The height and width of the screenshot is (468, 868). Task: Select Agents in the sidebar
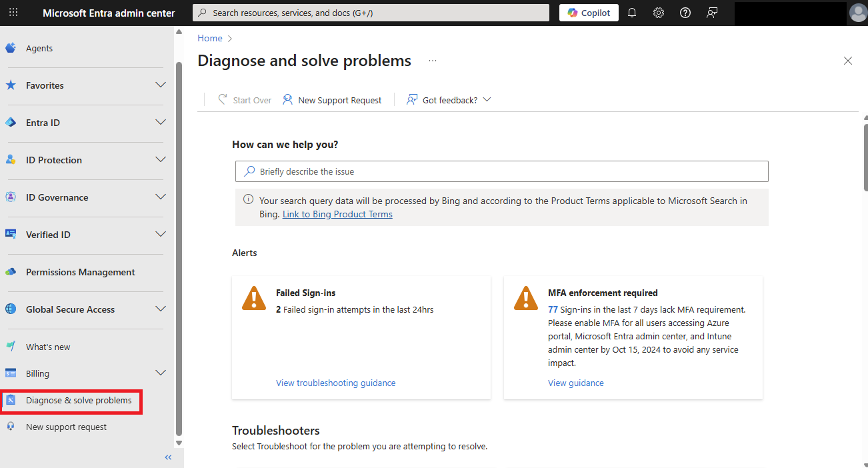point(39,48)
